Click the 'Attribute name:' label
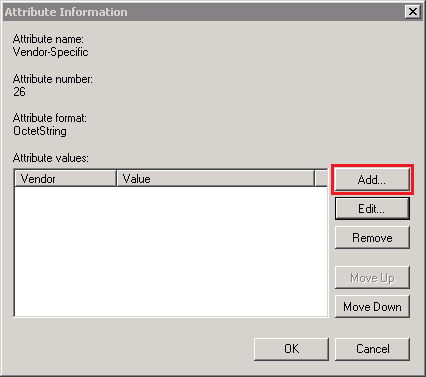This screenshot has width=426, height=377. tap(48, 39)
